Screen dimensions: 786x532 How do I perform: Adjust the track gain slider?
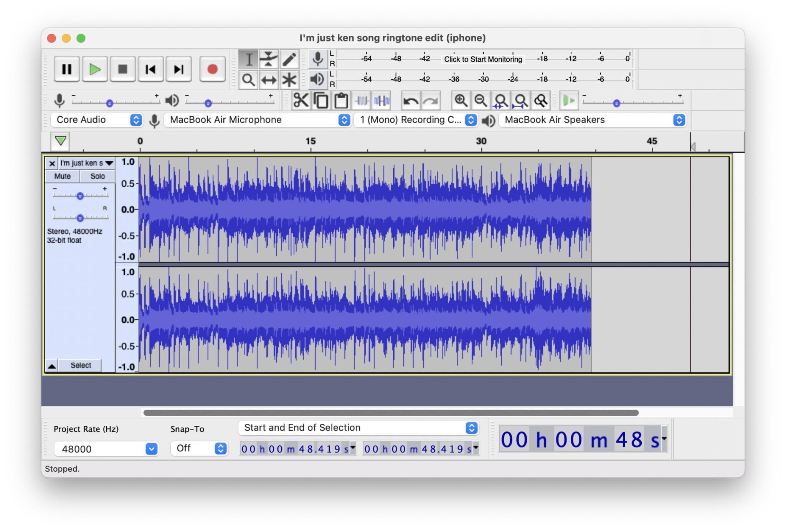80,196
